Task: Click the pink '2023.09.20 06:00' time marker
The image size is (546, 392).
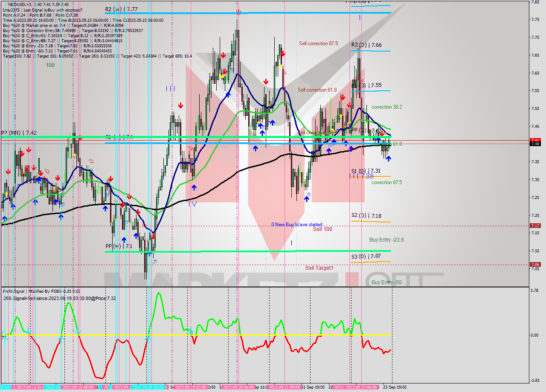Action: point(238,387)
